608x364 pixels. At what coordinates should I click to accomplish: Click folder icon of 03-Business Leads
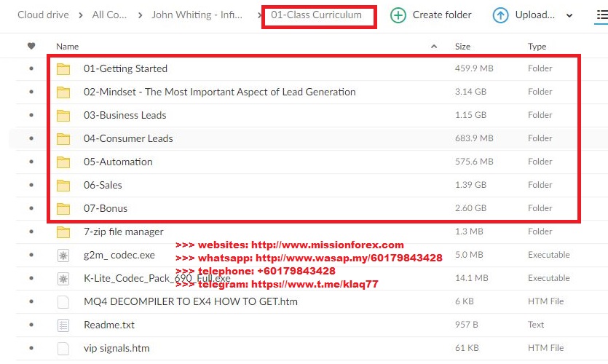[63, 116]
